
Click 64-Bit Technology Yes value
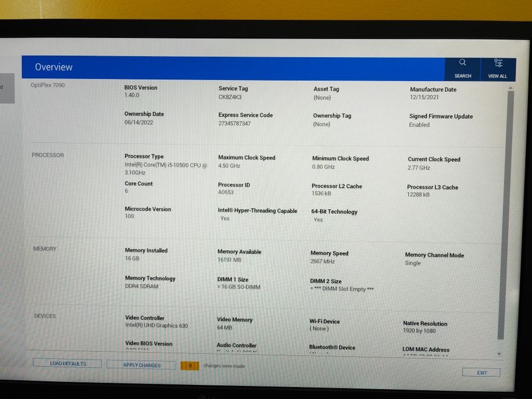[318, 220]
